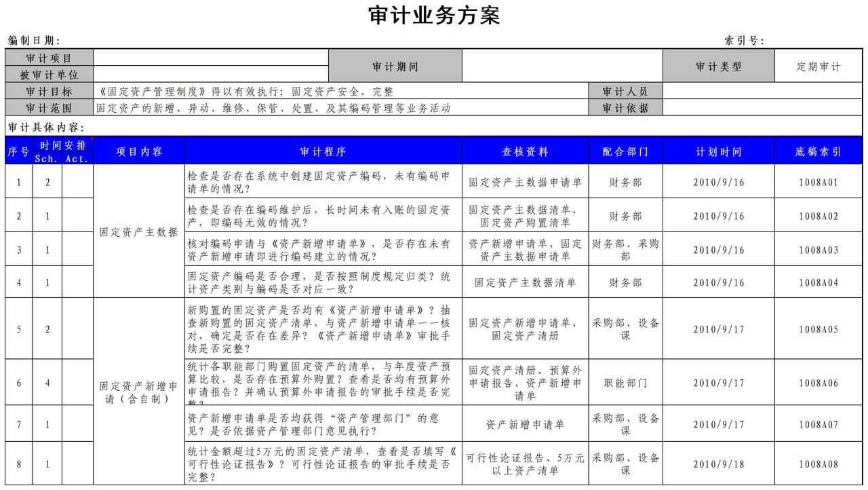Click the empty field beside 被审计单位
Image resolution: width=868 pixels, height=490 pixels.
[210, 75]
